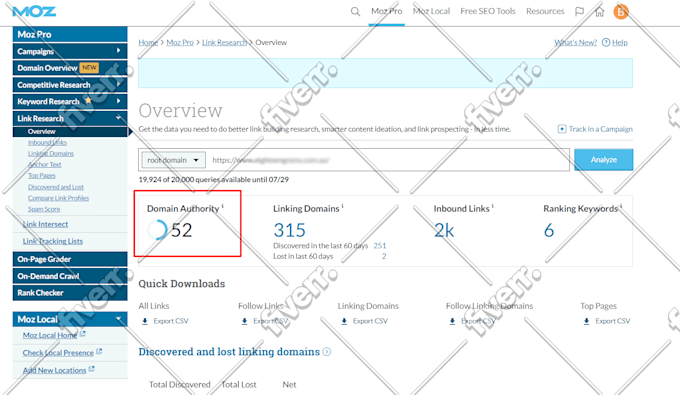Click Moz Local Home external-link icon
Image resolution: width=680 pixels, height=395 pixels.
pyautogui.click(x=82, y=334)
